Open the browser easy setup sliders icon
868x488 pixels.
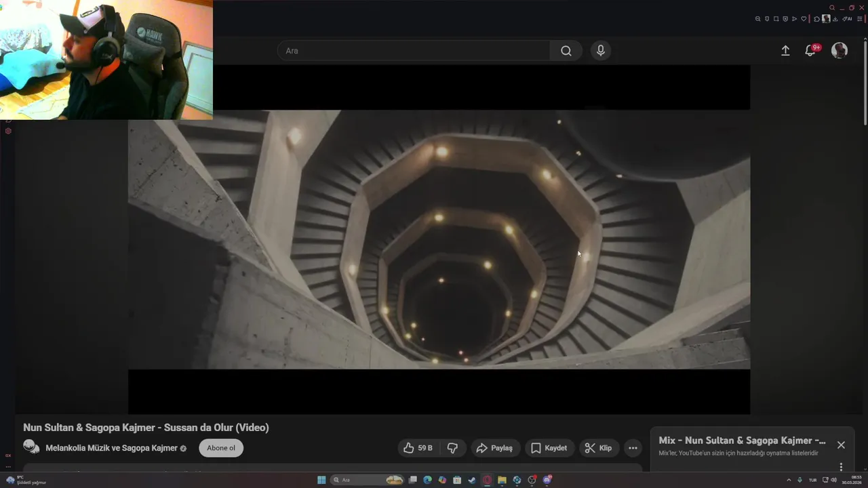pos(860,19)
